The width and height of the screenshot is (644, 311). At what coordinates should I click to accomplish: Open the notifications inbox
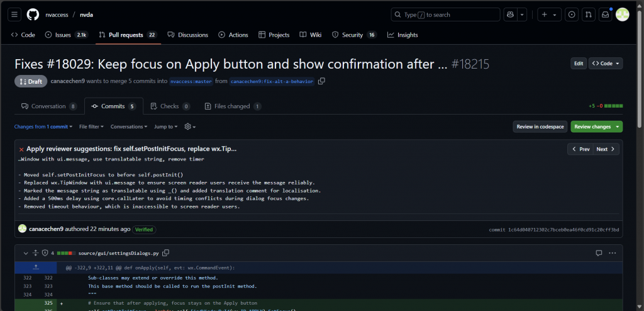click(x=606, y=14)
